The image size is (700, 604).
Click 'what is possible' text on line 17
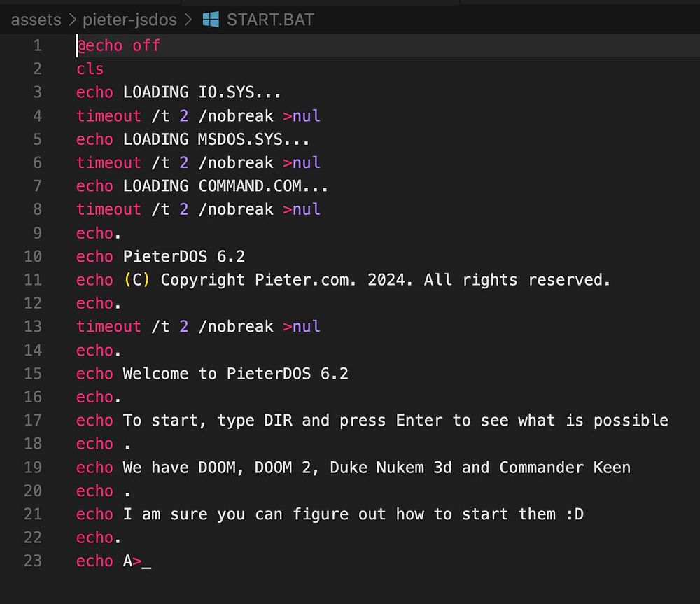click(x=594, y=420)
